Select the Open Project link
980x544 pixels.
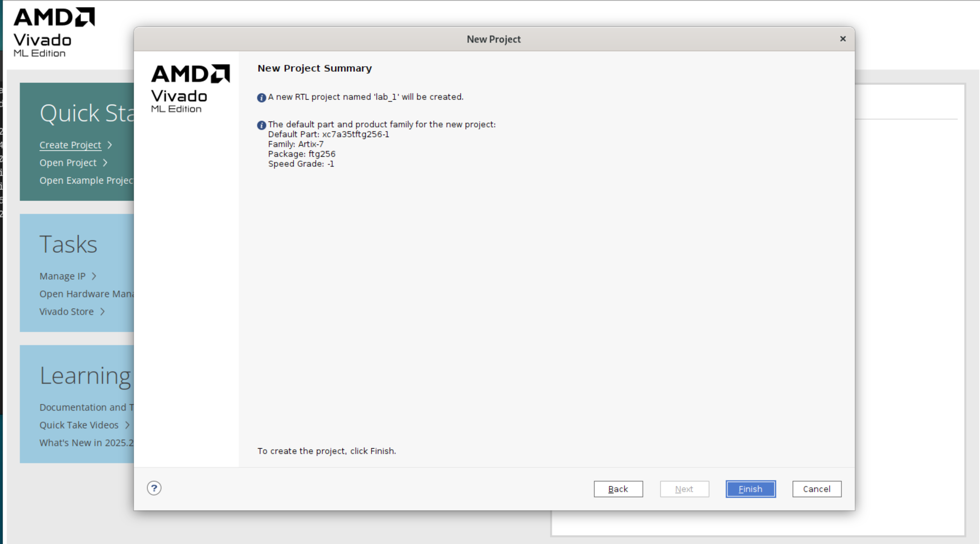[x=68, y=163]
